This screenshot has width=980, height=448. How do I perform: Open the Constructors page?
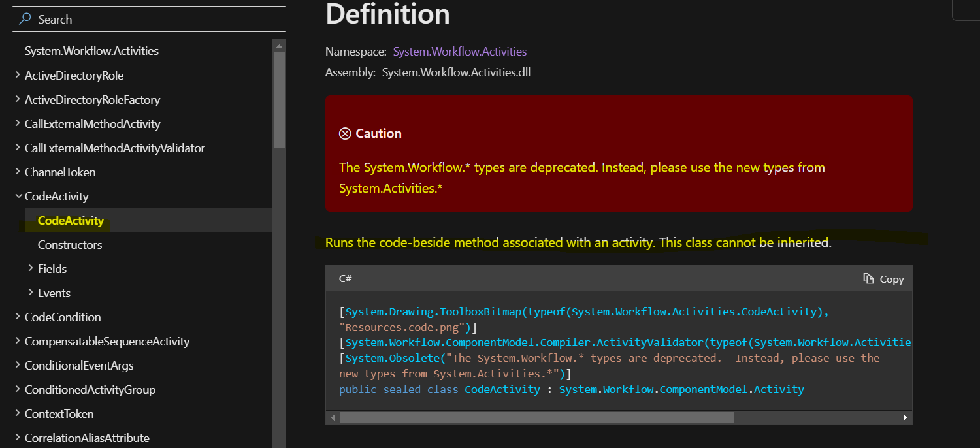[70, 245]
